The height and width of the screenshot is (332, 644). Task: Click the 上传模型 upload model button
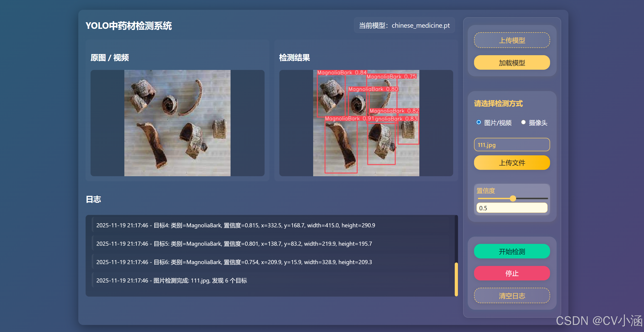pyautogui.click(x=511, y=40)
